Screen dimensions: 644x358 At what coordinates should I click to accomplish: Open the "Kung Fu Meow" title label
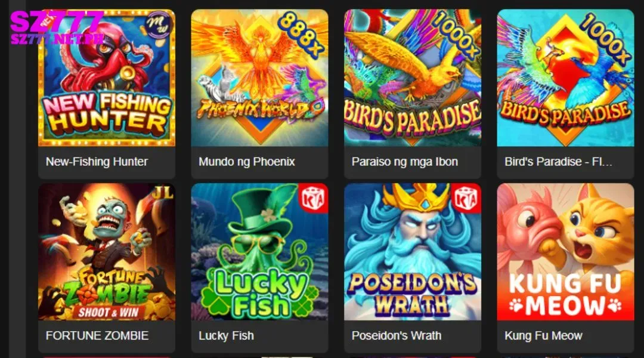(543, 335)
